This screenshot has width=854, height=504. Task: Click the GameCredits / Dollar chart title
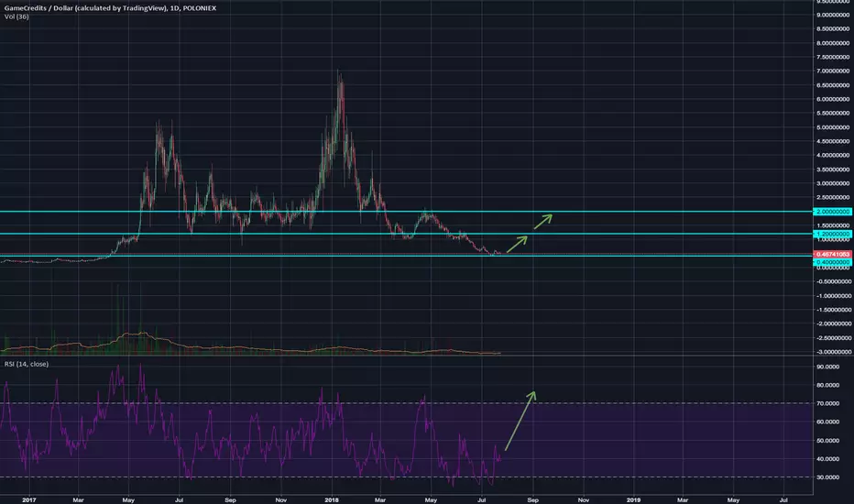pos(110,8)
